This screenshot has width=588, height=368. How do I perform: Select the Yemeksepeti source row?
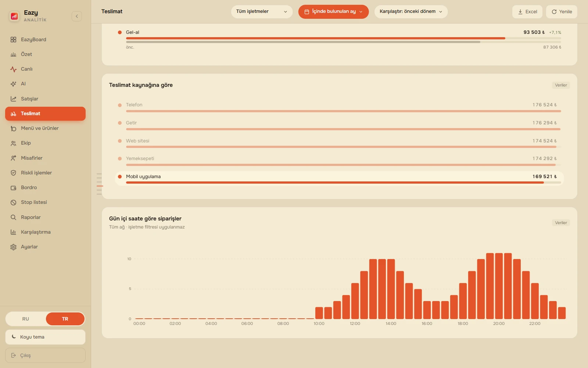click(x=339, y=161)
